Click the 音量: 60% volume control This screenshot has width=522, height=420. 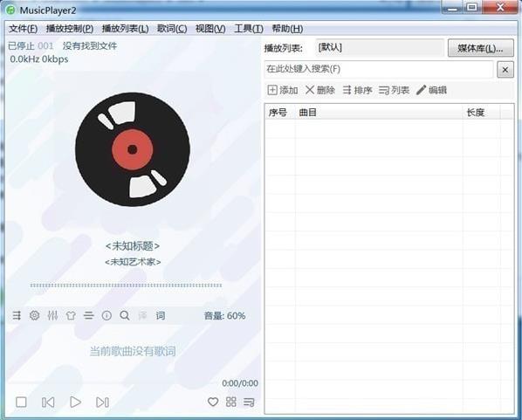pyautogui.click(x=224, y=315)
